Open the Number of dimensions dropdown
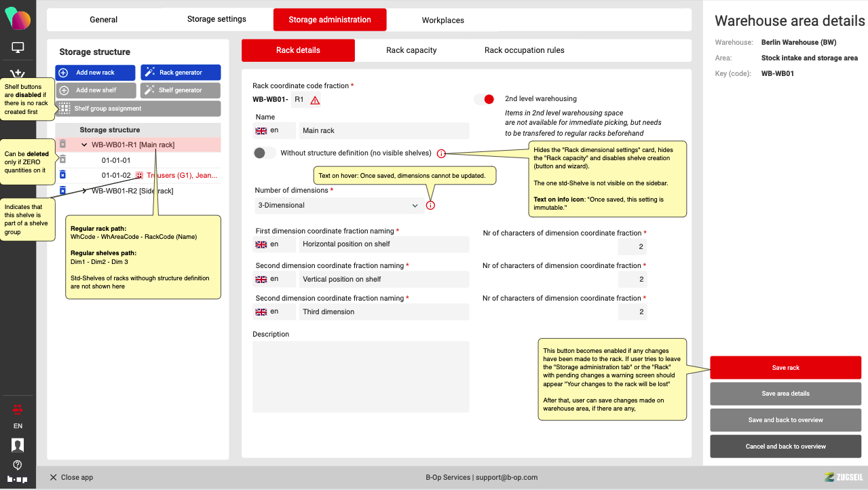 [x=339, y=206]
